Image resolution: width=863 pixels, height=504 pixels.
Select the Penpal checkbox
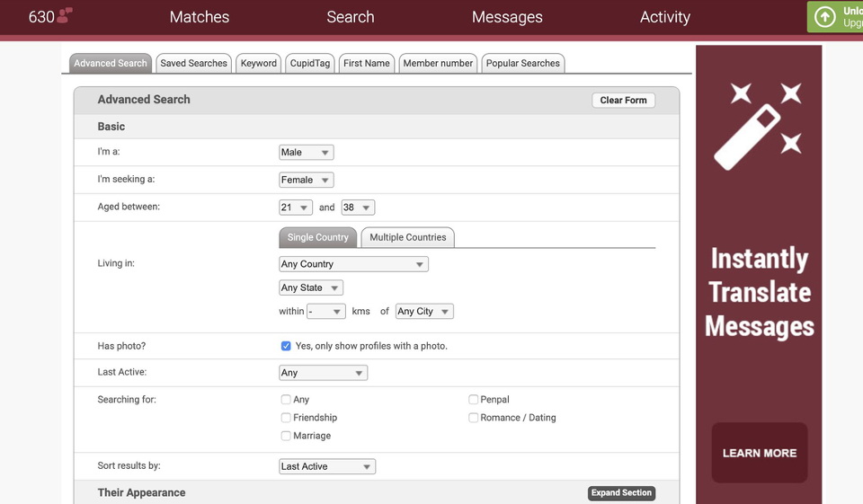pyautogui.click(x=473, y=400)
